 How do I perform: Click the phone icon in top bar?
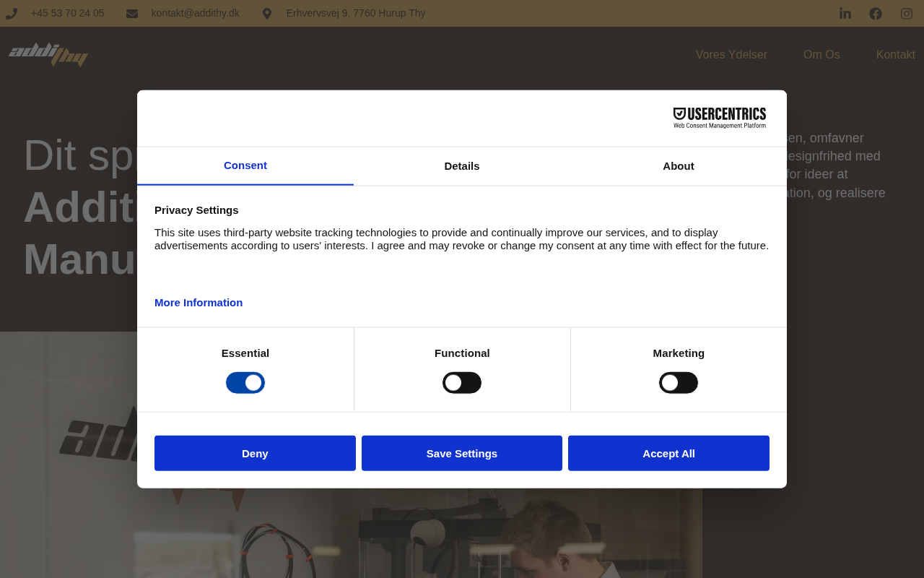click(12, 14)
